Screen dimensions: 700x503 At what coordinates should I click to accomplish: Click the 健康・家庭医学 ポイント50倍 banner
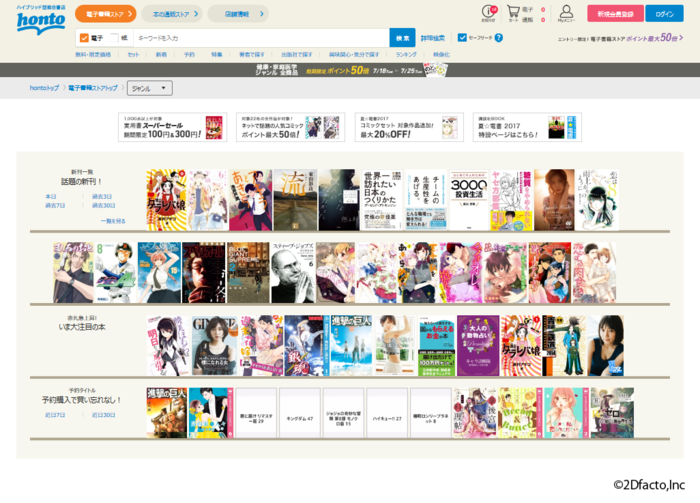point(350,70)
